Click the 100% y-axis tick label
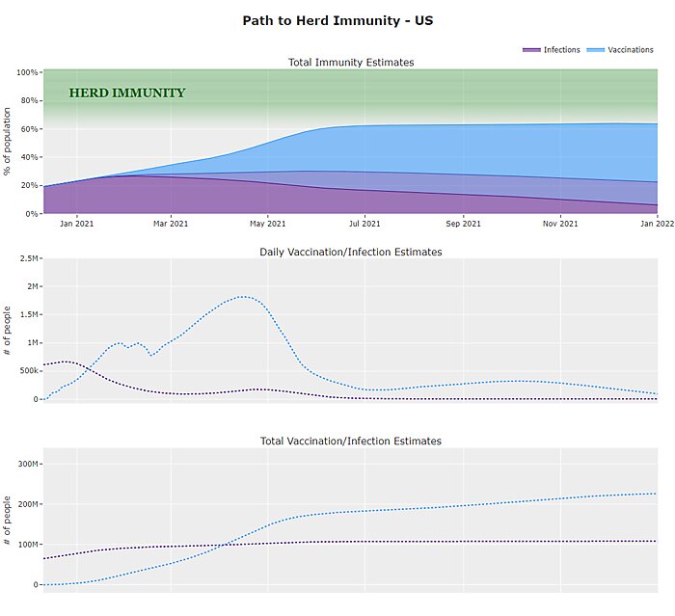The image size is (675, 616). coord(27,72)
